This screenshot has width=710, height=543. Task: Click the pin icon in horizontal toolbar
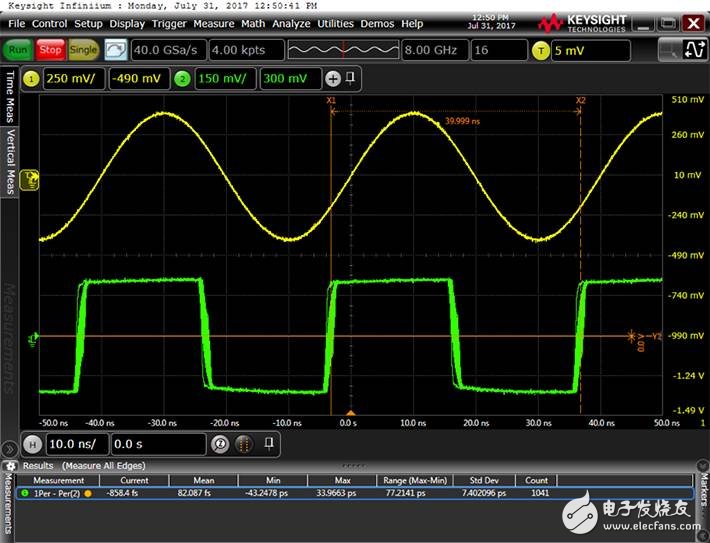(269, 442)
